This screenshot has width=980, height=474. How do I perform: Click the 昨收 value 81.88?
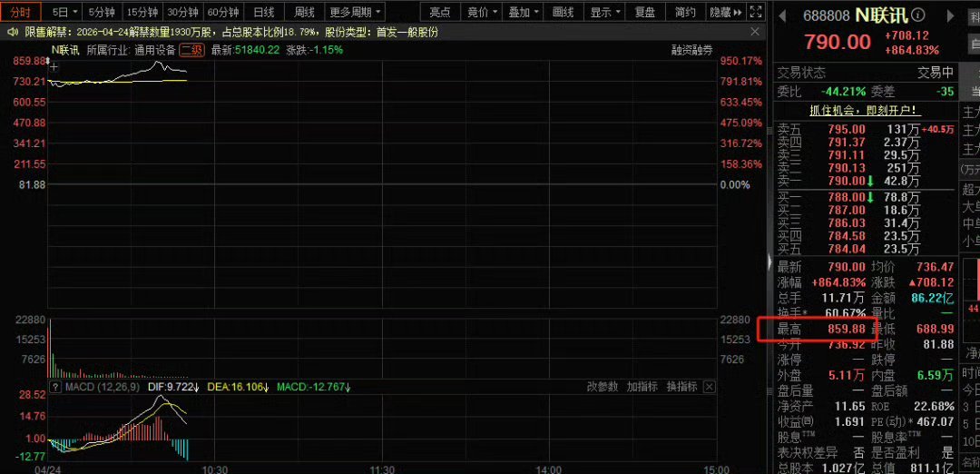pyautogui.click(x=940, y=344)
